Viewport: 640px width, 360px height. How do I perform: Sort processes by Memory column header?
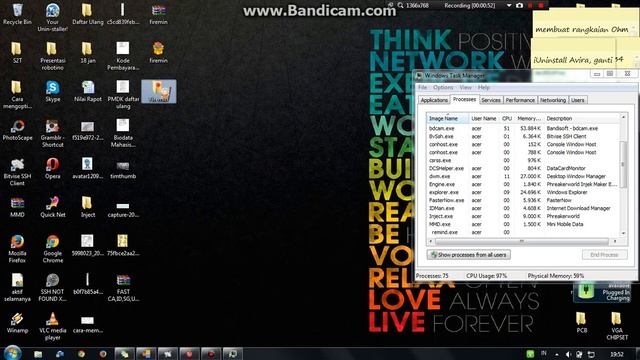point(529,118)
